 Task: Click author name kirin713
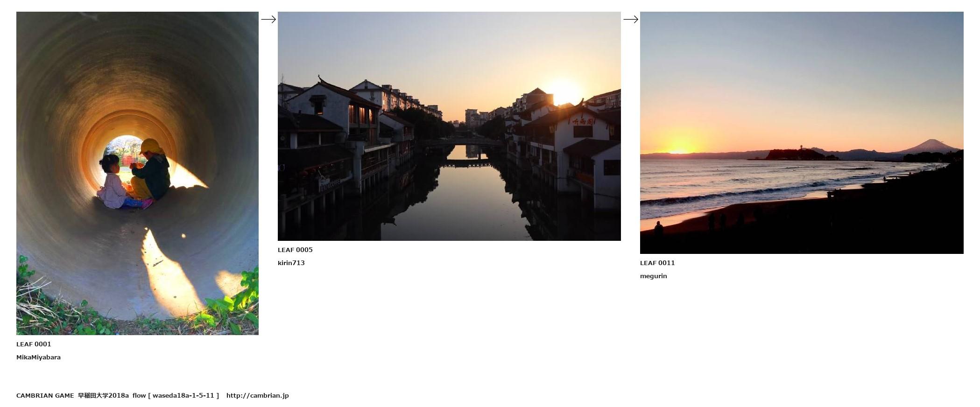click(291, 263)
